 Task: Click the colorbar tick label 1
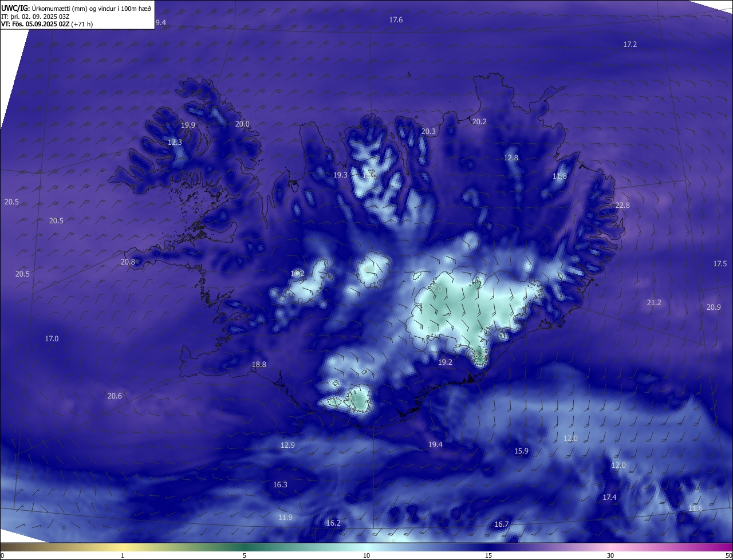click(123, 555)
